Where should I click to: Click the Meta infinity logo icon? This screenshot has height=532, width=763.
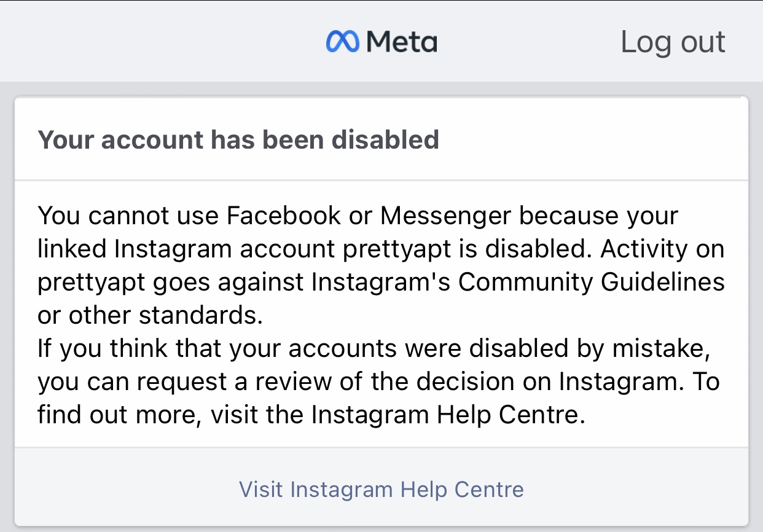pos(342,42)
